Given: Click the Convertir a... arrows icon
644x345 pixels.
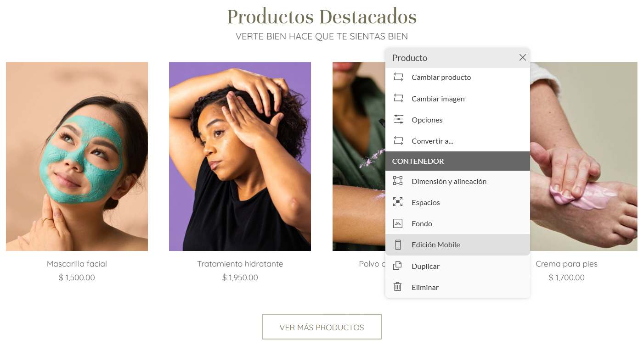Looking at the screenshot, I should point(398,141).
